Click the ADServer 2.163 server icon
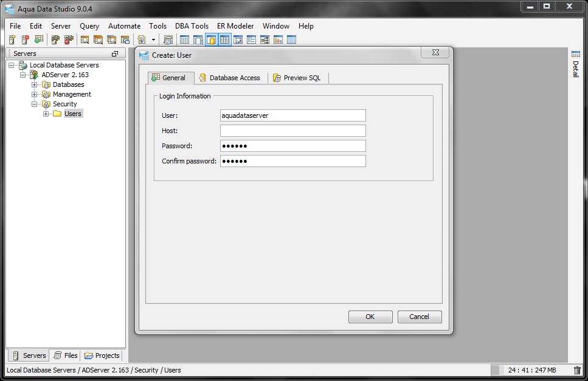Image resolution: width=588 pixels, height=381 pixels. (x=34, y=75)
